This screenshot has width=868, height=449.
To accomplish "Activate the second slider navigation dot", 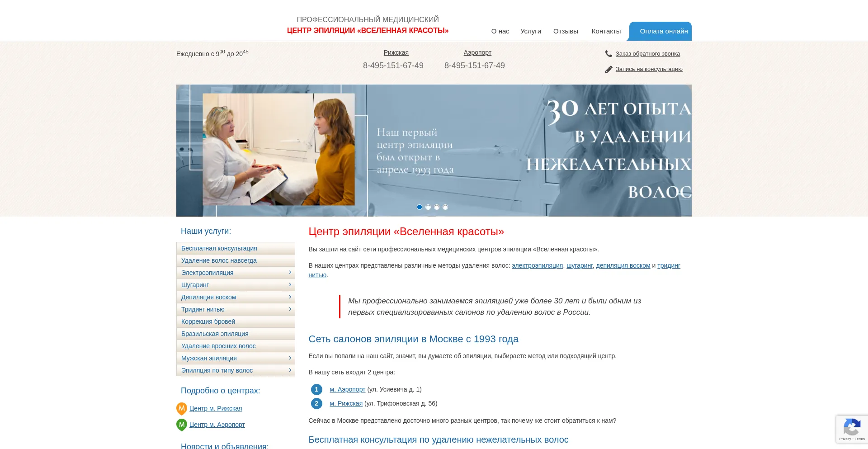I will coord(427,207).
